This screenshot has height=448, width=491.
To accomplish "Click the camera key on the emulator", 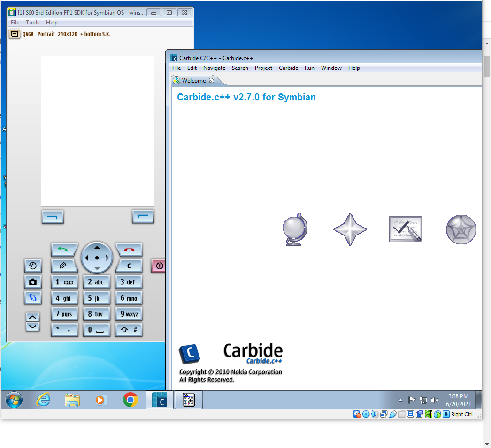I will coord(33,282).
